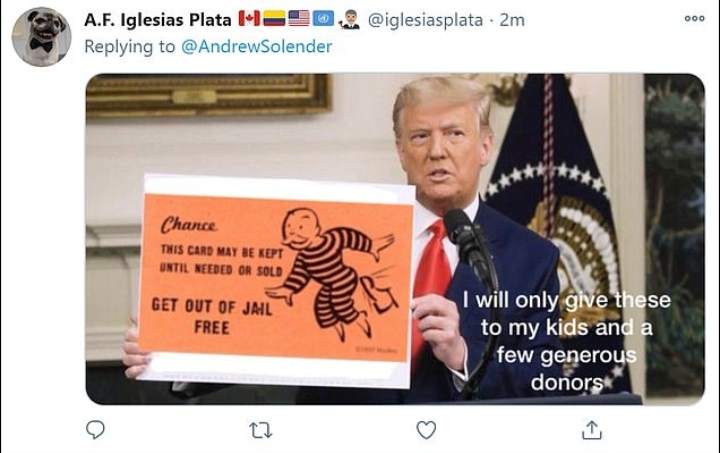Click the blue United Nations flag emoji
Viewport: 720px width, 453px height.
[x=323, y=19]
